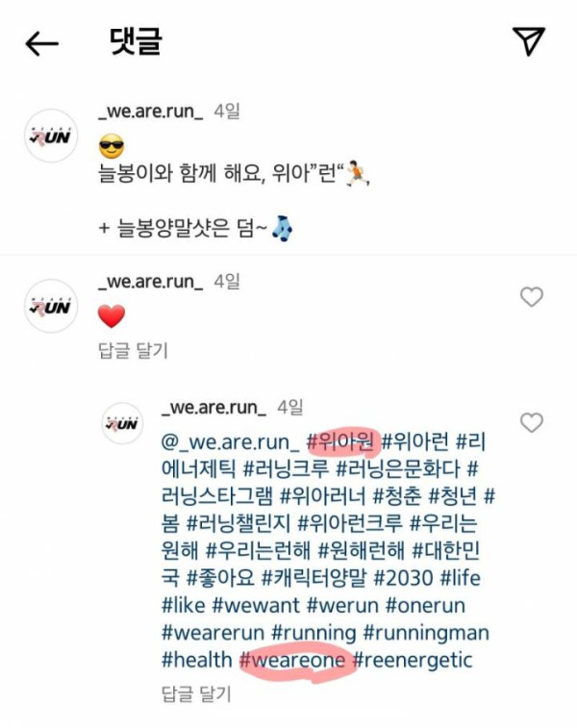Tap the back arrow icon
Viewport: 577px width, 728px height.
(x=41, y=43)
